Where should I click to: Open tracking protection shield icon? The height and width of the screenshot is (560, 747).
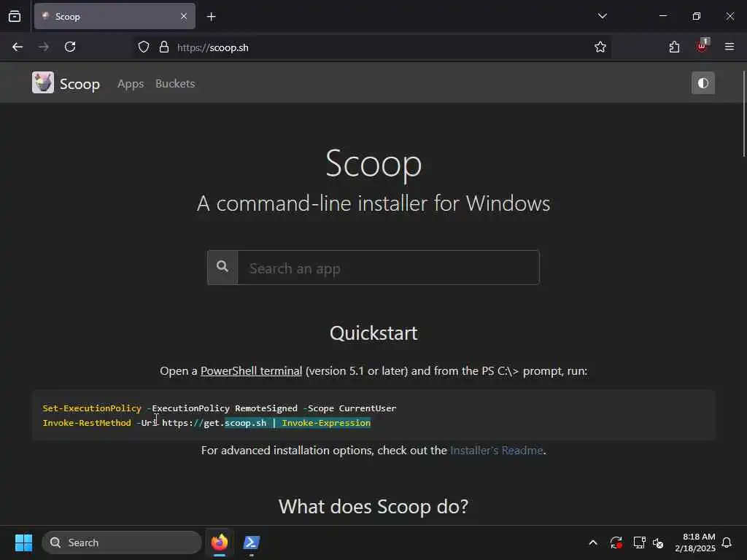[144, 47]
